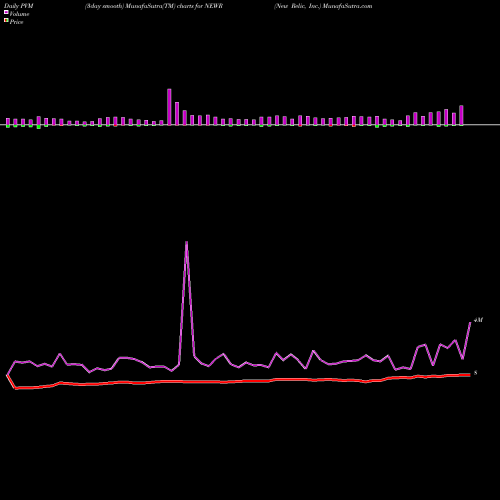Select the 'Volume' legend label

(19, 14)
